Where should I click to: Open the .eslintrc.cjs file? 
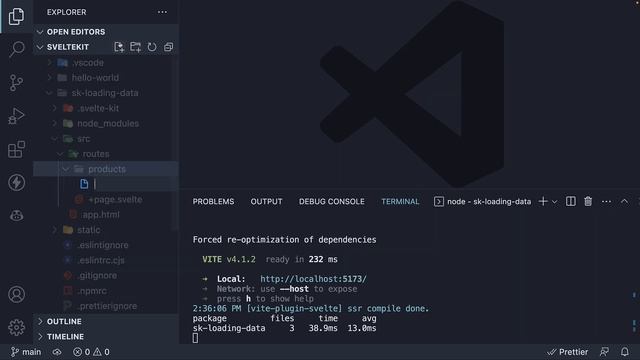pos(106,260)
